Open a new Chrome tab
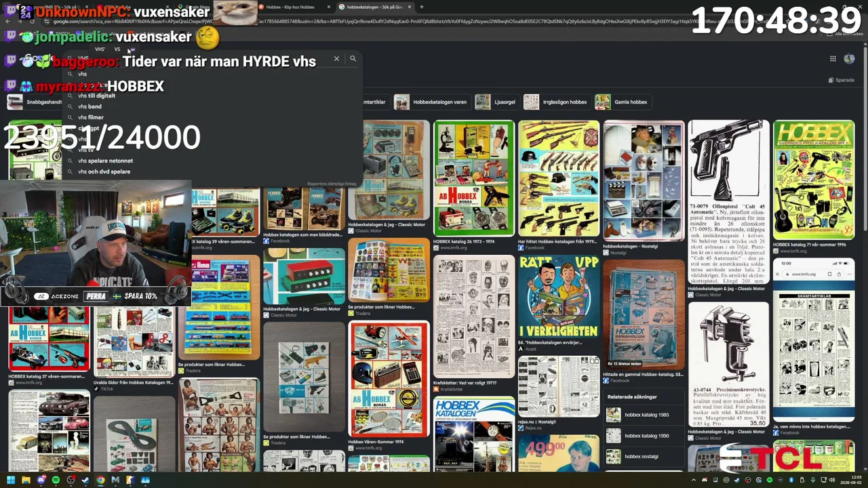Viewport: 868px width, 488px height. (x=421, y=7)
